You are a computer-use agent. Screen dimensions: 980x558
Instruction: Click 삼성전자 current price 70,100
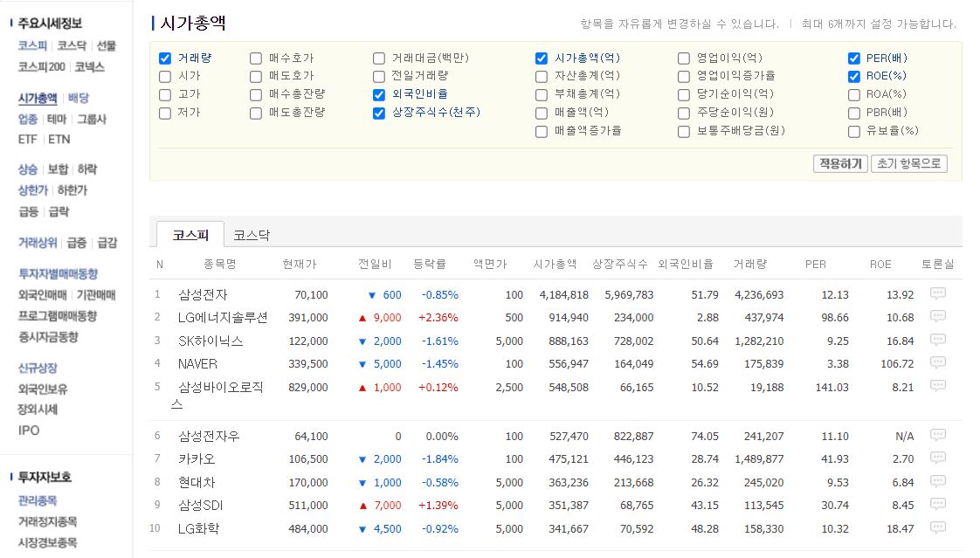[x=311, y=295]
